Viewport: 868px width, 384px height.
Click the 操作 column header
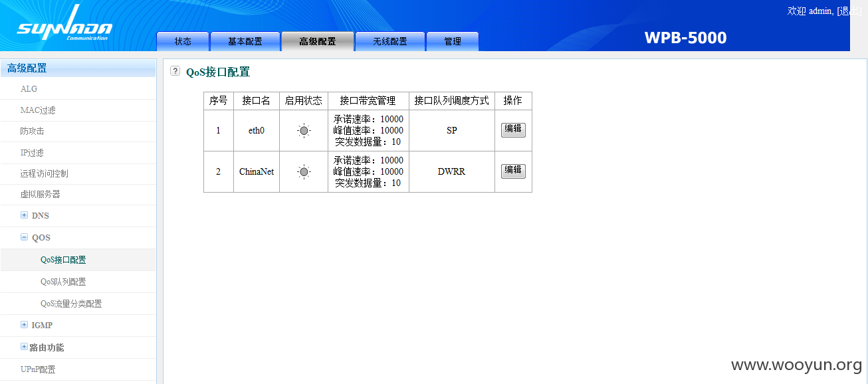[x=513, y=101]
